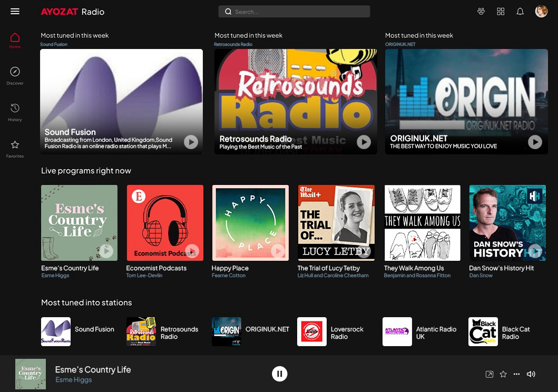
Task: Open Dan Snow's History Hit title
Action: click(502, 268)
